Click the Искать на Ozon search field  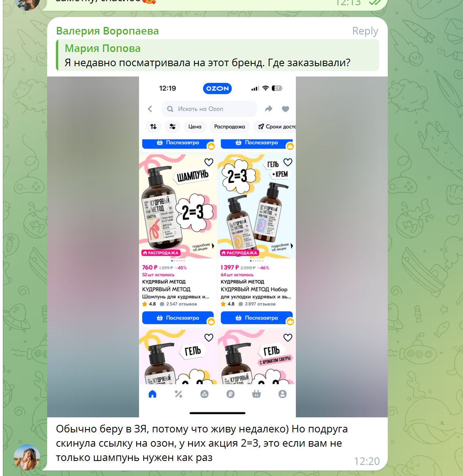tap(210, 109)
